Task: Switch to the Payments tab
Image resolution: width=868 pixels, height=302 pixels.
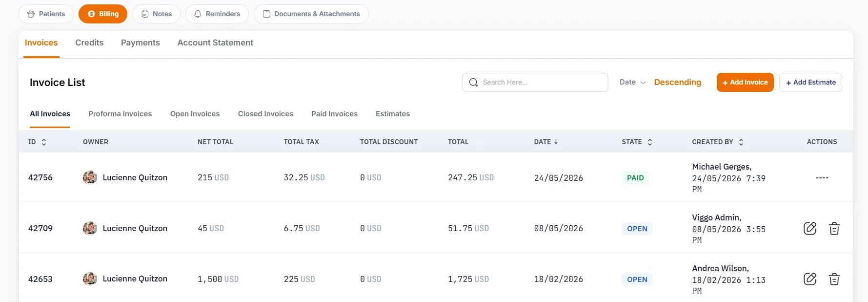Action: 141,43
